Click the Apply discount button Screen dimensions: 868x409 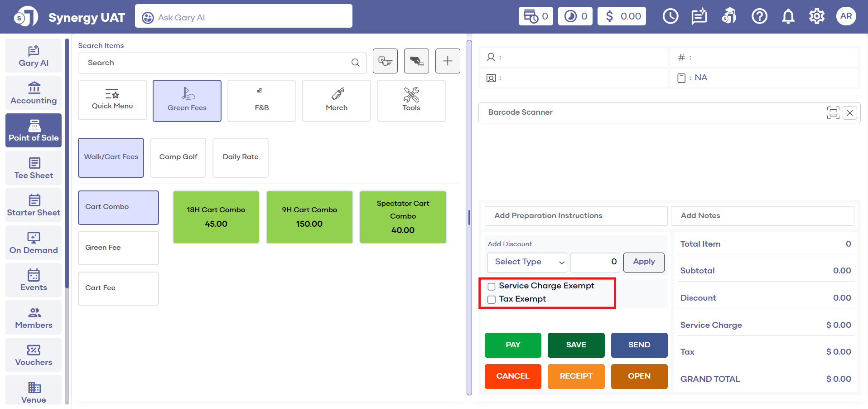[643, 262]
